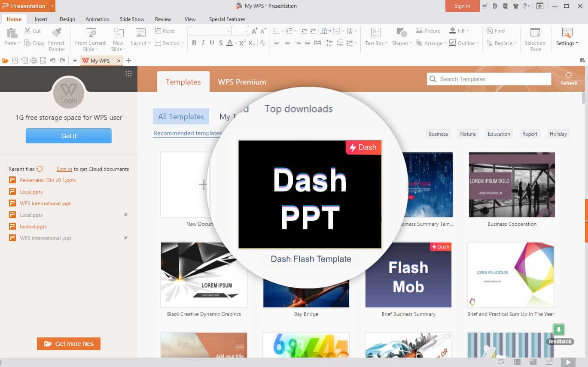Open the Slide Show ribbon tab
Image resolution: width=588 pixels, height=367 pixels.
[132, 19]
